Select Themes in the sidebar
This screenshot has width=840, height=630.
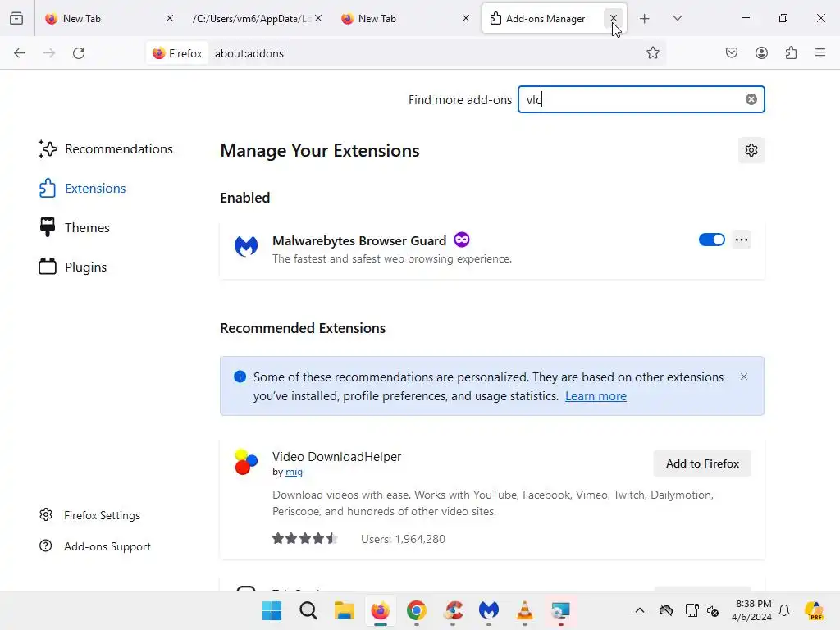click(x=74, y=228)
